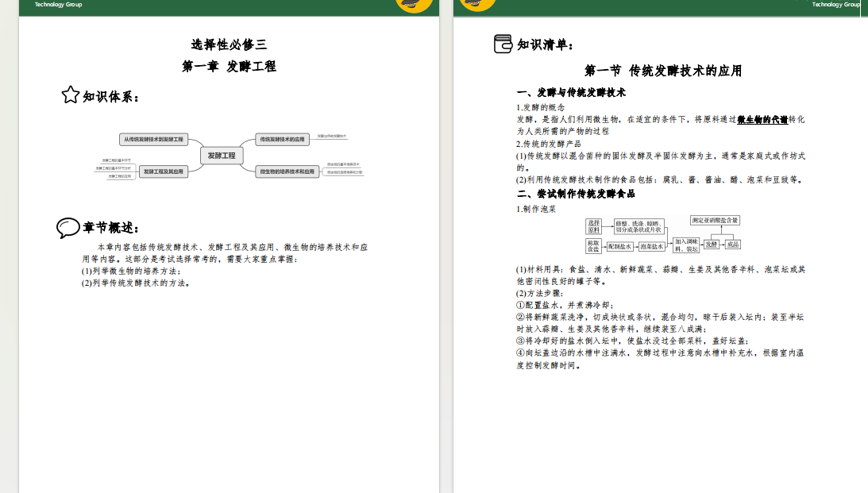Click the line 他密闭性良好的罐子等
This screenshot has width=868, height=493.
563,282
